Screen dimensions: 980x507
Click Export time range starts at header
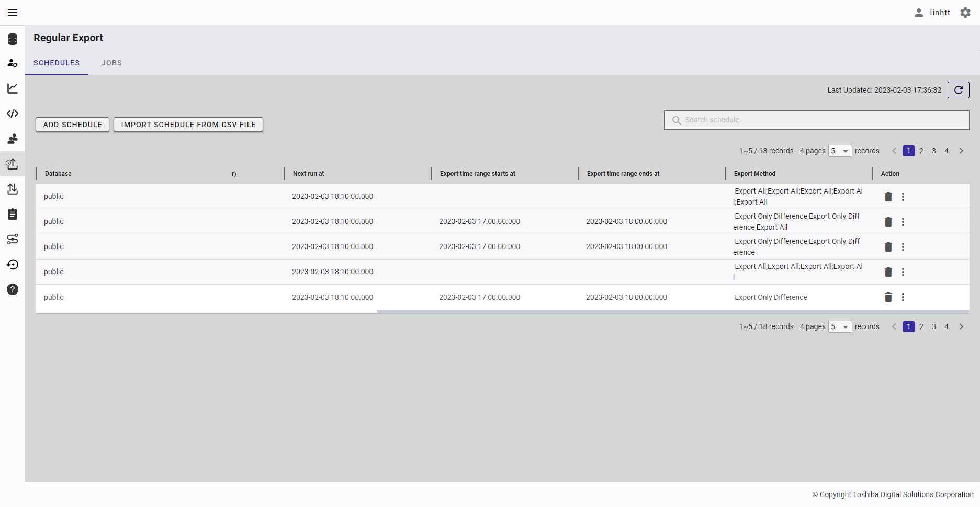point(478,174)
